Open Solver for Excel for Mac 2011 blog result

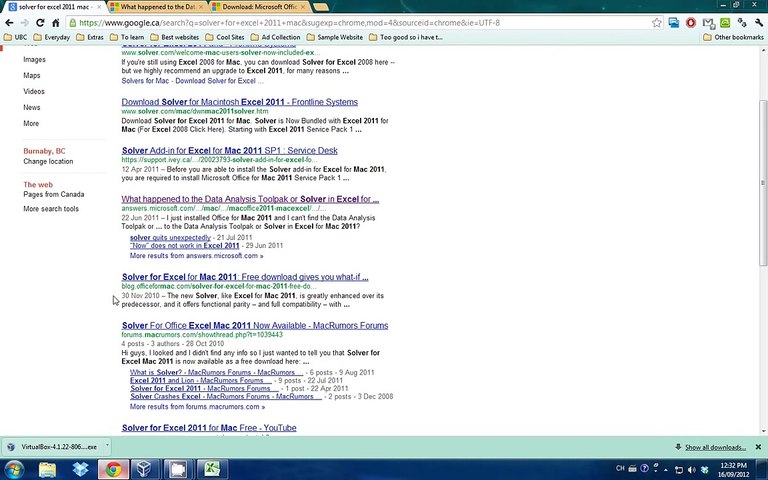click(x=245, y=277)
